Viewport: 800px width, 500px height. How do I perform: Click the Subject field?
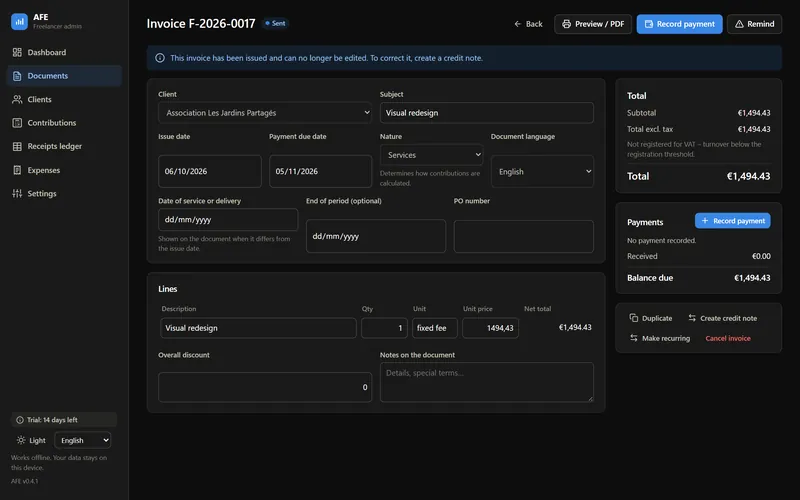pyautogui.click(x=487, y=113)
